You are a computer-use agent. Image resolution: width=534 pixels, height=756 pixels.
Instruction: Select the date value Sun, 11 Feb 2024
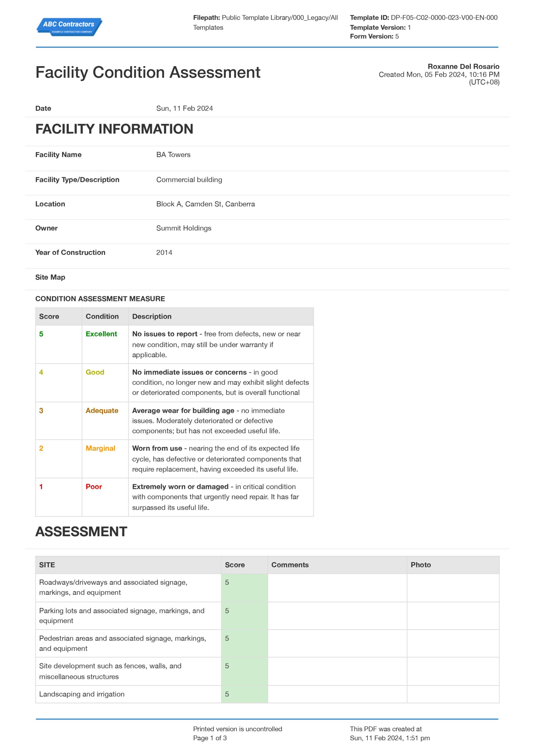click(x=184, y=108)
